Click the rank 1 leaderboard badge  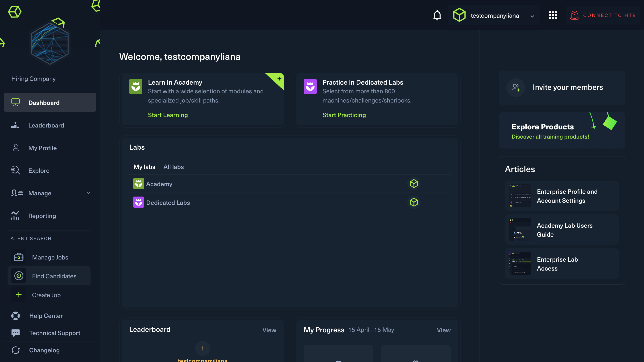click(202, 348)
